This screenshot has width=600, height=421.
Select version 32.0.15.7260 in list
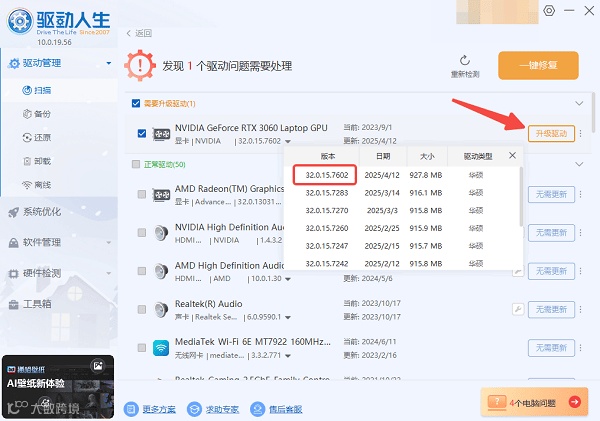327,228
